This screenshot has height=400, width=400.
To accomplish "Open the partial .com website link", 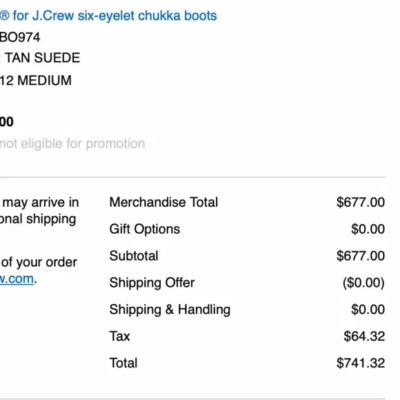I will pos(17,279).
